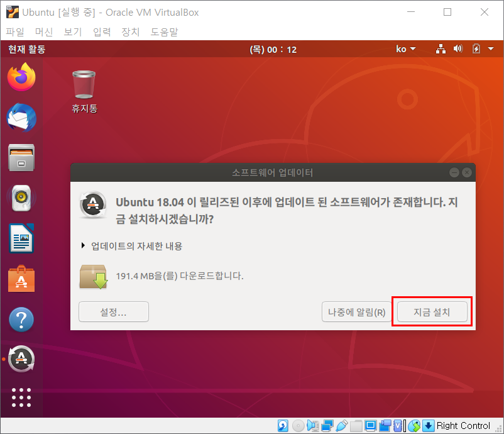Open Firefox from the Ubuntu dock
The width and height of the screenshot is (504, 434).
point(21,77)
